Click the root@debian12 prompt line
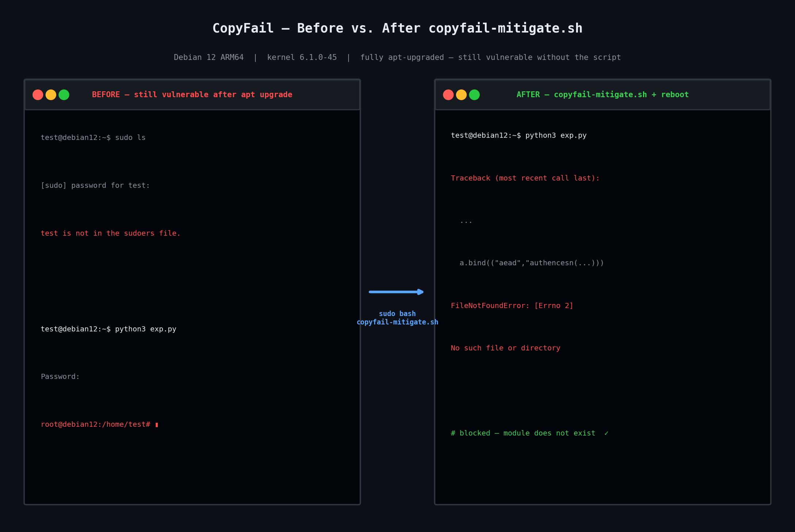This screenshot has height=532, width=795. (99, 425)
